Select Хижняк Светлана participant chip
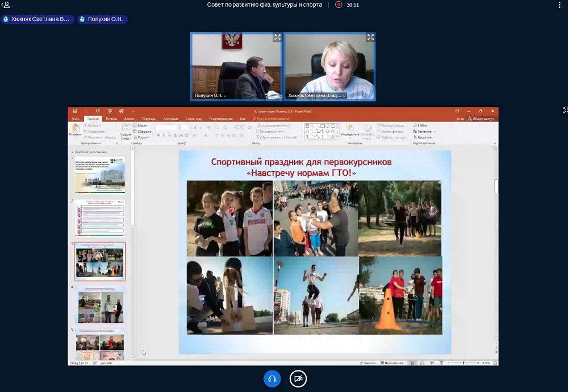This screenshot has height=392, width=568. click(x=37, y=19)
